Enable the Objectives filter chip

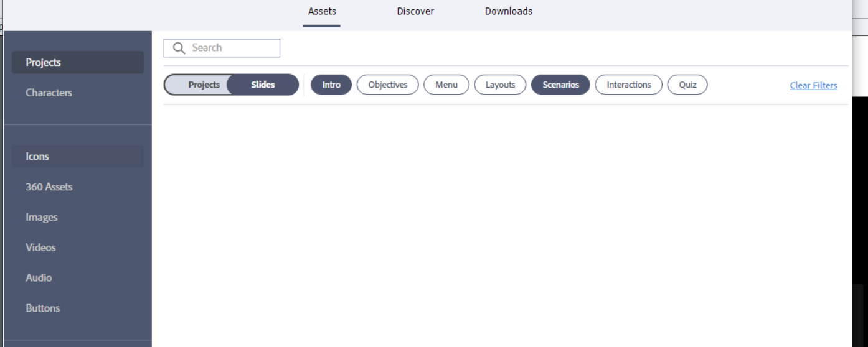point(387,85)
